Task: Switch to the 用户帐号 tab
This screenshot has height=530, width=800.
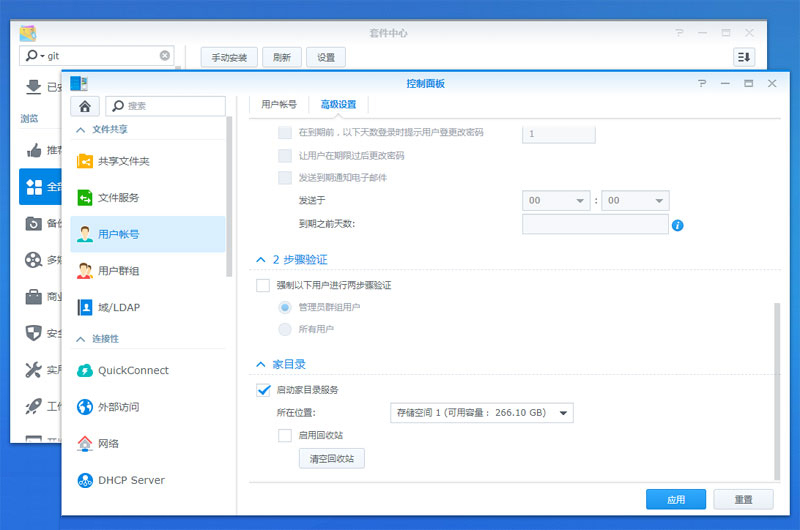Action: point(278,104)
